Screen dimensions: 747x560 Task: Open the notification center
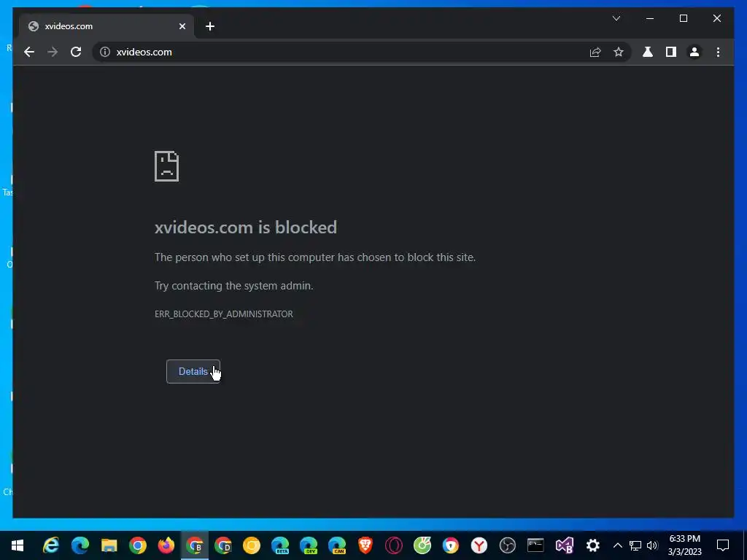pos(723,545)
